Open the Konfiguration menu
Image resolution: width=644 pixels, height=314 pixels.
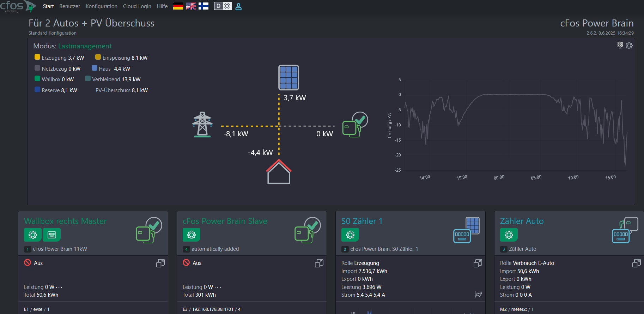pyautogui.click(x=101, y=6)
